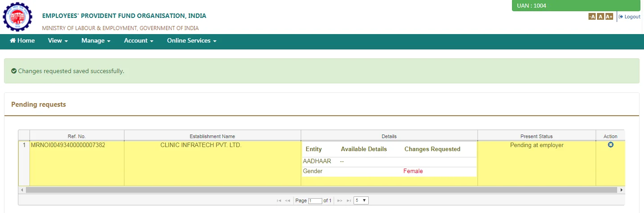Click the Present Status column header

click(x=537, y=136)
